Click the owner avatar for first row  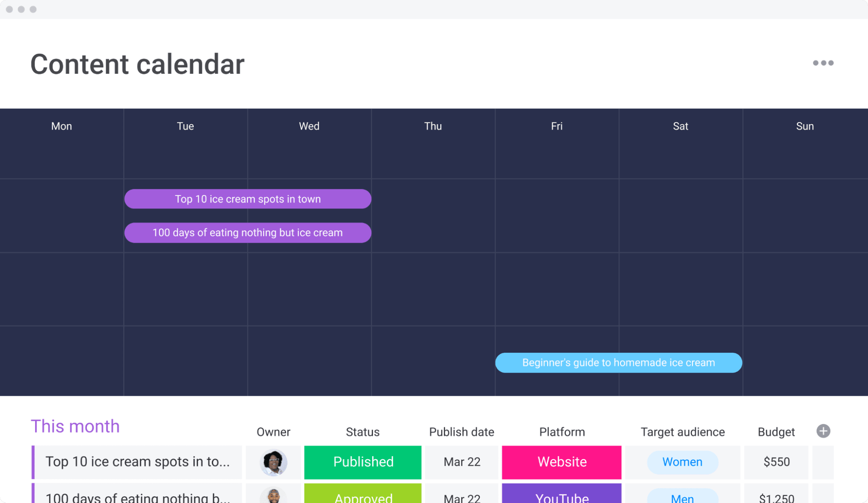(273, 462)
